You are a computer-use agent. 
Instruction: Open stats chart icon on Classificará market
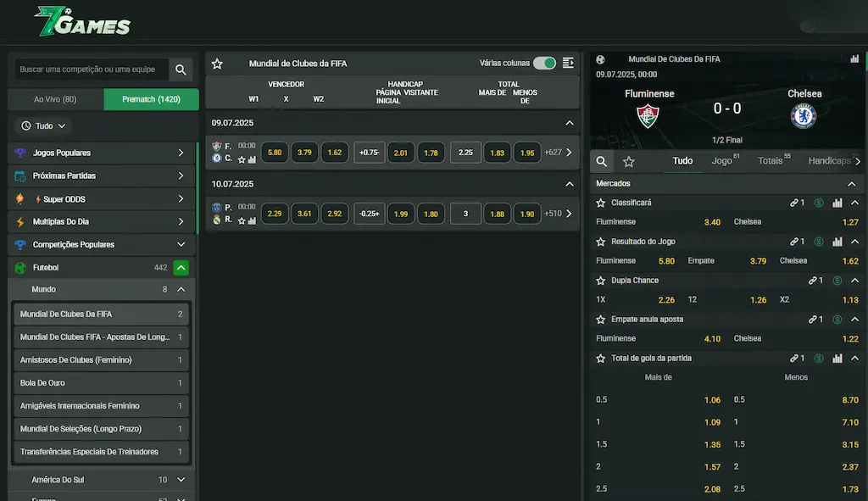pyautogui.click(x=837, y=203)
